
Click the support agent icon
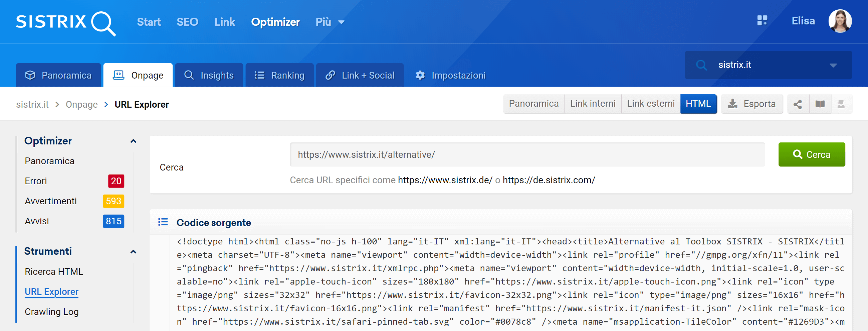click(x=841, y=104)
